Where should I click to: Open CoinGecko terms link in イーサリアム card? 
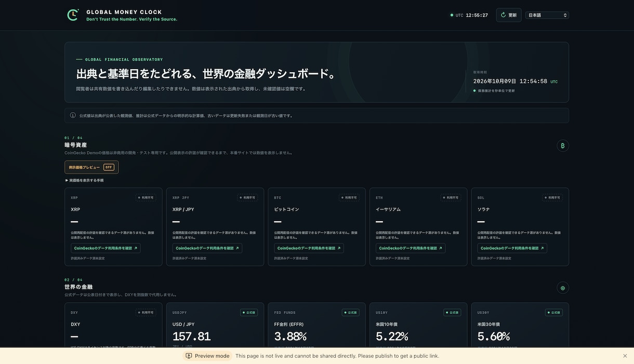click(x=411, y=248)
